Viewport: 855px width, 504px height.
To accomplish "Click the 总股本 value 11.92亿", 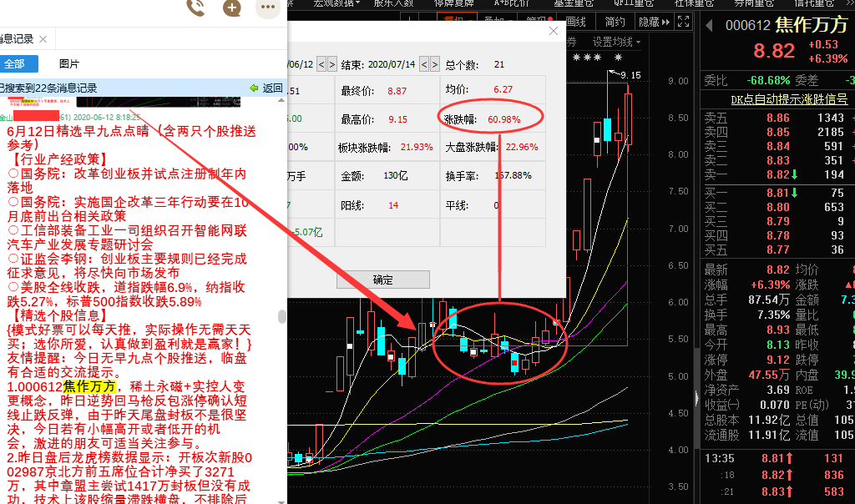I will click(x=769, y=420).
